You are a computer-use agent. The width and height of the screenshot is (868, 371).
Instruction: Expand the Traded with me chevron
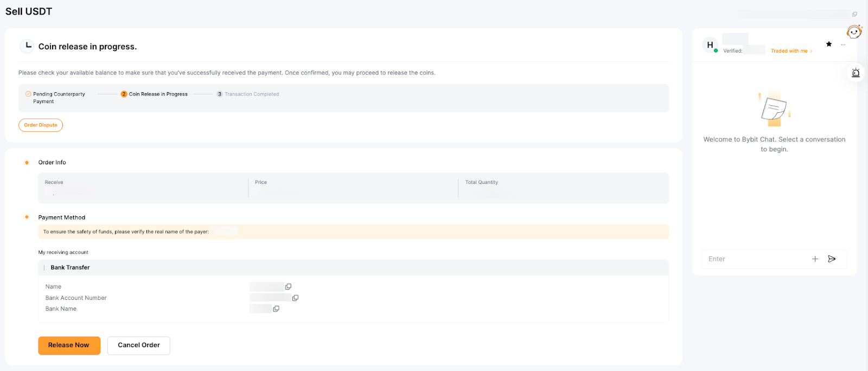click(811, 51)
